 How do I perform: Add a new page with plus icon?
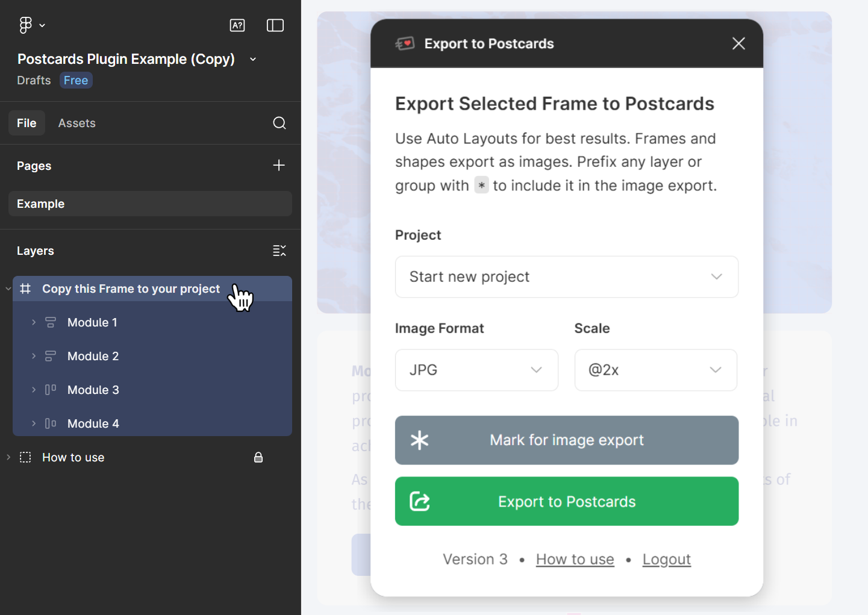(279, 166)
